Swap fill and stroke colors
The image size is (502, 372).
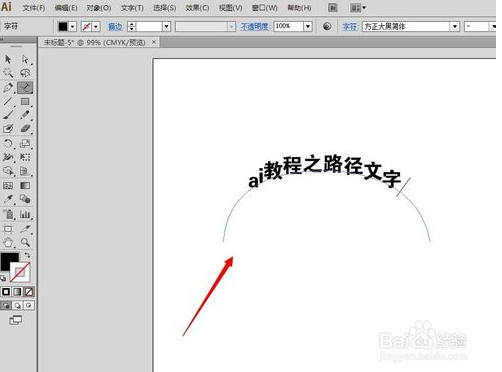pyautogui.click(x=27, y=255)
